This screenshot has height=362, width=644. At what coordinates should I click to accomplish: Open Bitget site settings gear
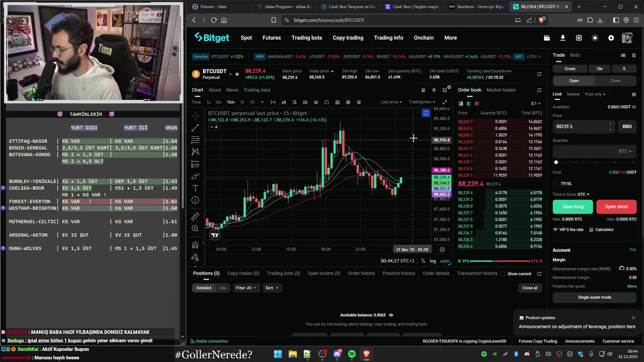(611, 38)
